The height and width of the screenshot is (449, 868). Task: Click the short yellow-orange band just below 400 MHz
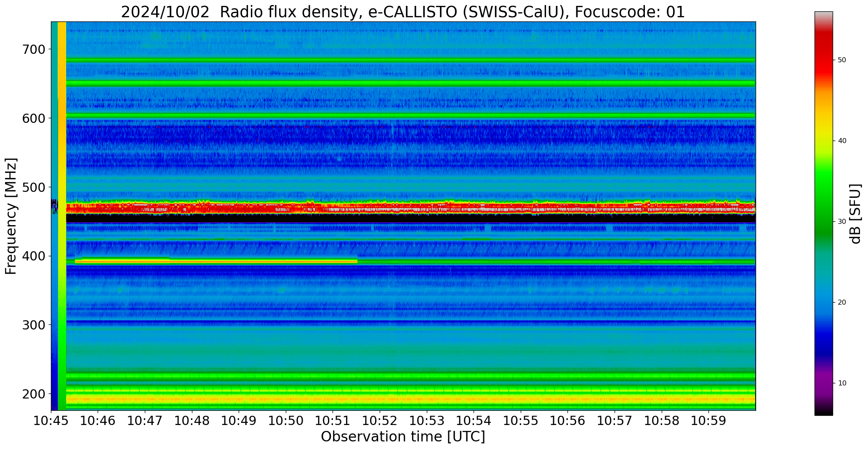216,261
